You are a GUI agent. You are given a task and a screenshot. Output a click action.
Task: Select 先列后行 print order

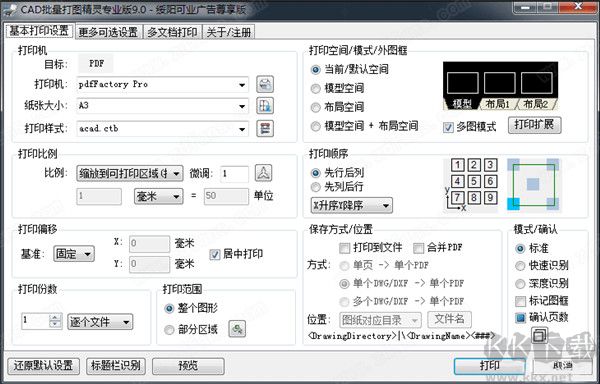[315, 187]
